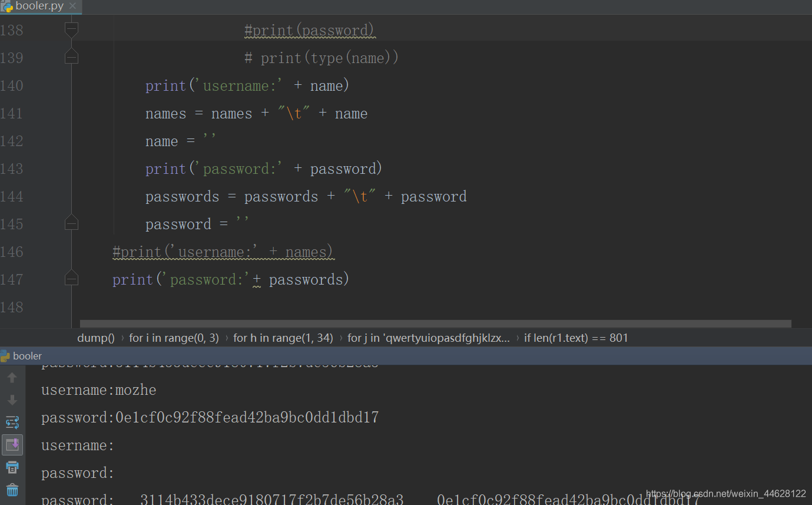Select the booler.py editor tab
The image size is (812, 505).
point(39,6)
